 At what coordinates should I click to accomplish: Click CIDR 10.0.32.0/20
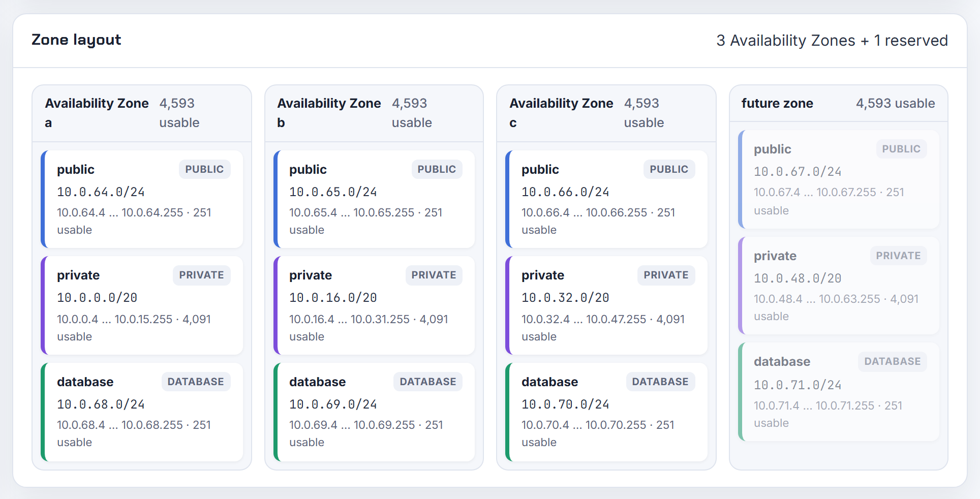(x=565, y=298)
